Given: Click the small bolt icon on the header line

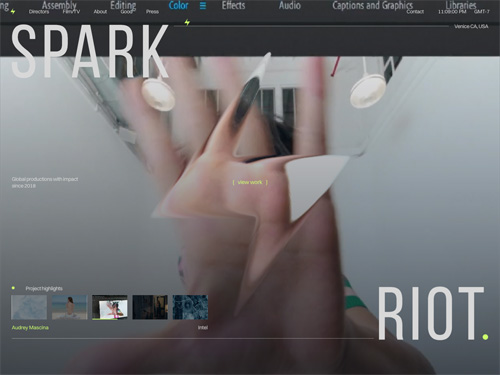Looking at the screenshot, I should coord(187,22).
